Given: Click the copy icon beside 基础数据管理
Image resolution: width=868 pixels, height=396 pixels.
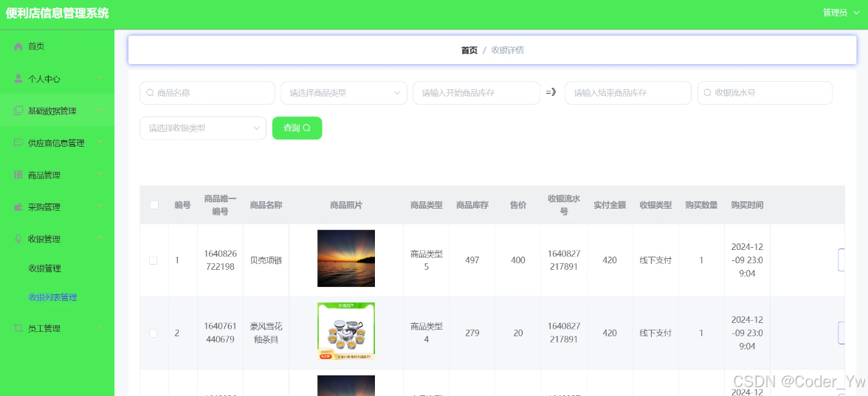Looking at the screenshot, I should click(18, 111).
